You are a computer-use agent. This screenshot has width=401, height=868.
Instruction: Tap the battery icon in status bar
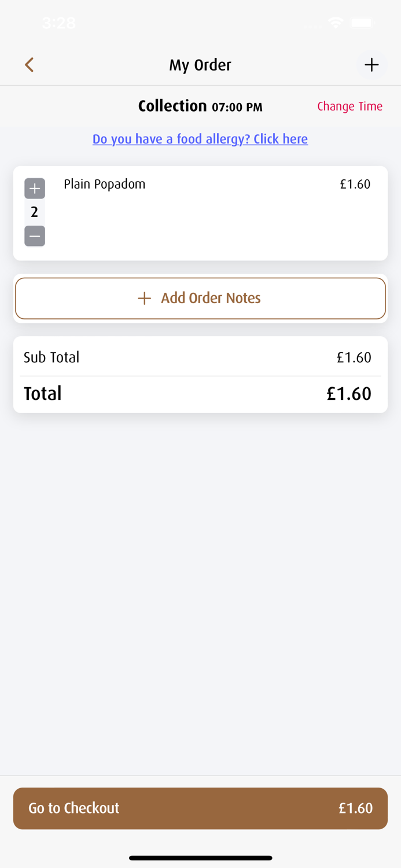(363, 23)
